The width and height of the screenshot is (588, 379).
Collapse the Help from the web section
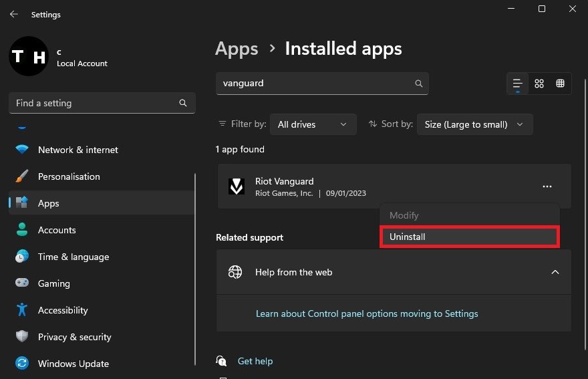(x=555, y=272)
